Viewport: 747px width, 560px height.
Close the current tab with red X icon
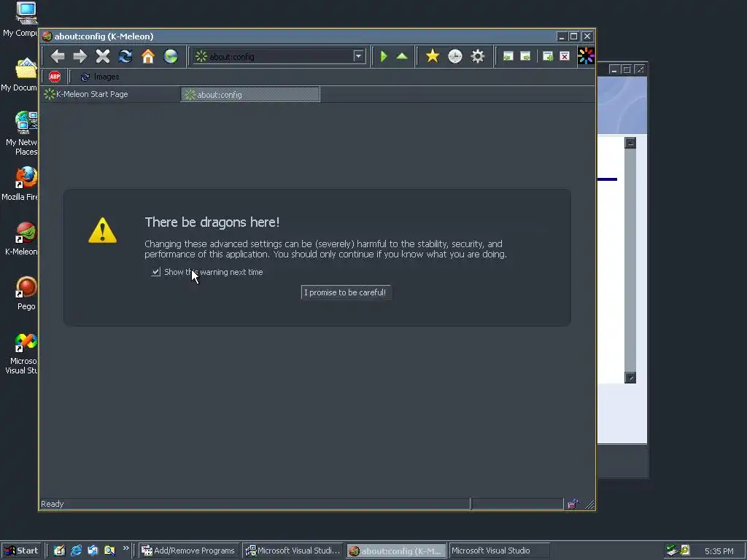(x=565, y=57)
